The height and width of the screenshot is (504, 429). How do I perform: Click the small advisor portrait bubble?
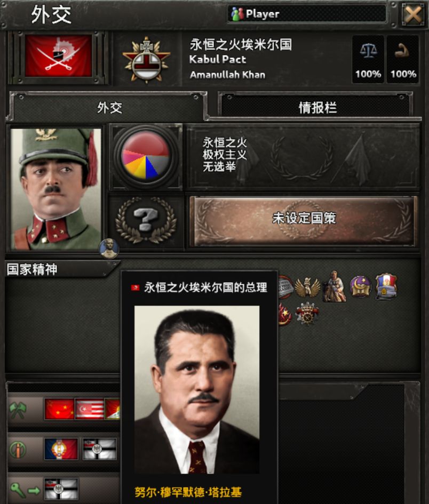coord(109,249)
